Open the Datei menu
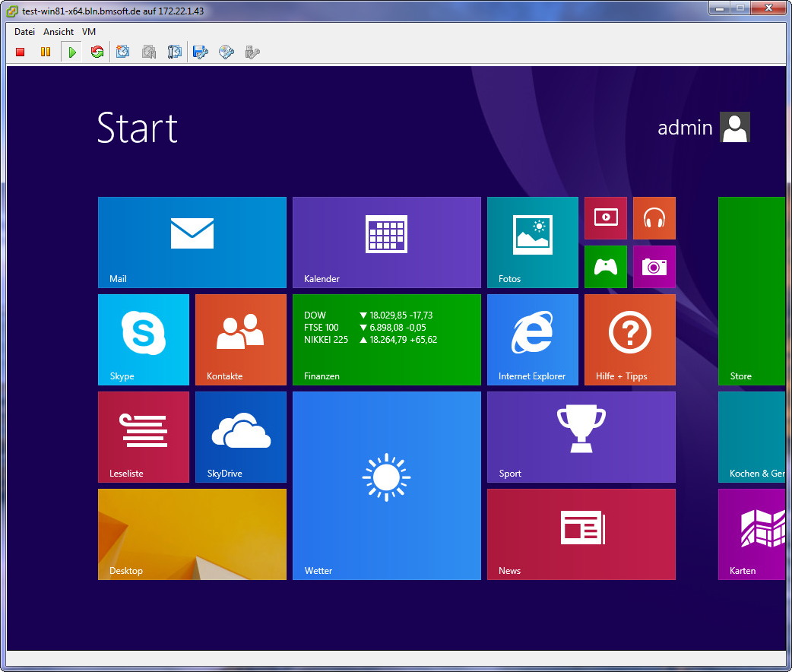This screenshot has width=792, height=672. pos(25,32)
